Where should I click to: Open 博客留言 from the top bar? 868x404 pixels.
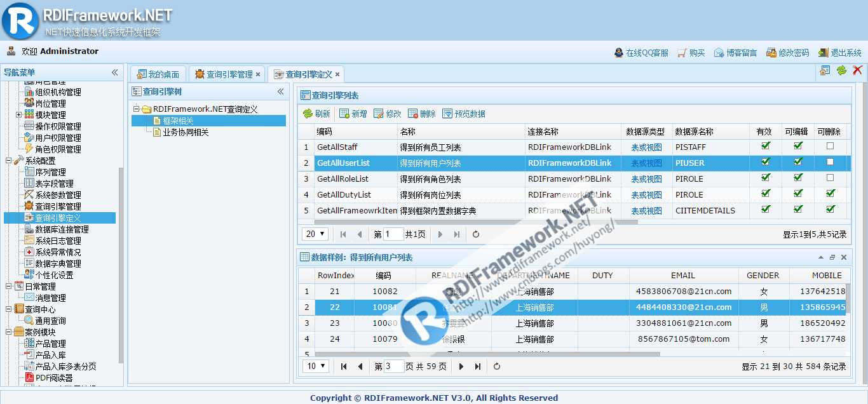tap(735, 53)
